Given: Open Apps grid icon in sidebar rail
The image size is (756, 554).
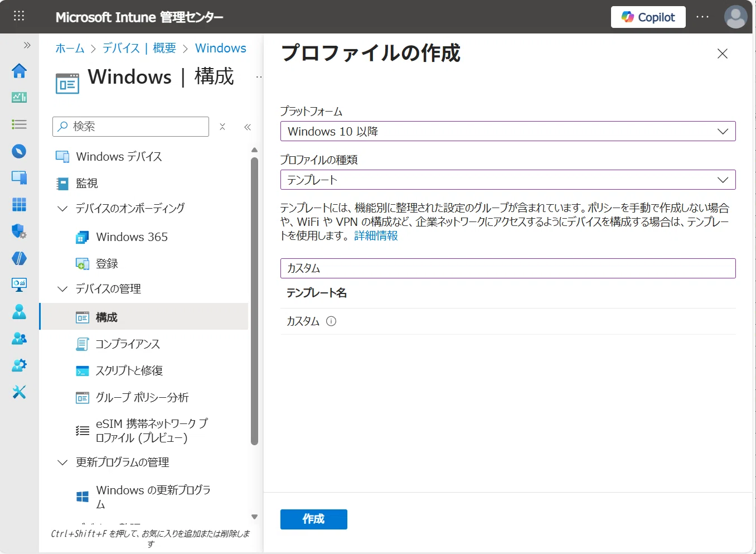Looking at the screenshot, I should click(x=19, y=205).
